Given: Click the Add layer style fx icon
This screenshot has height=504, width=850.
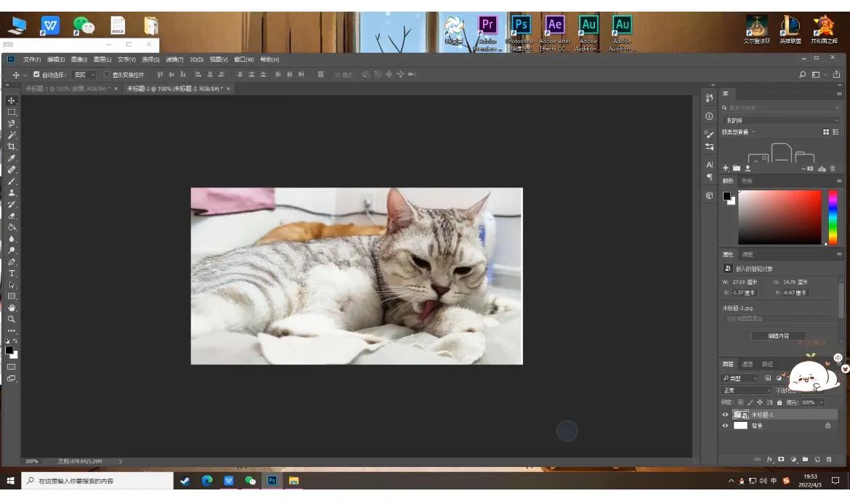Looking at the screenshot, I should coord(769,460).
